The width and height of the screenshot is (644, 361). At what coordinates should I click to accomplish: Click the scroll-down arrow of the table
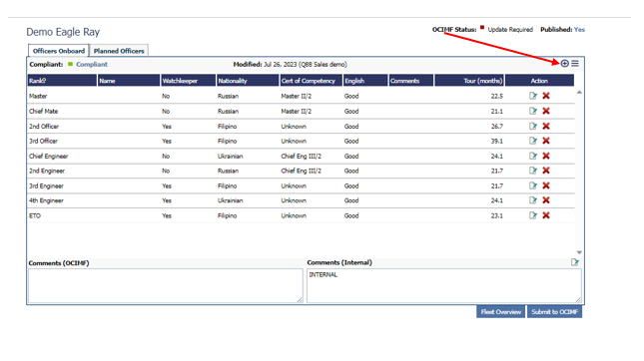pos(579,252)
